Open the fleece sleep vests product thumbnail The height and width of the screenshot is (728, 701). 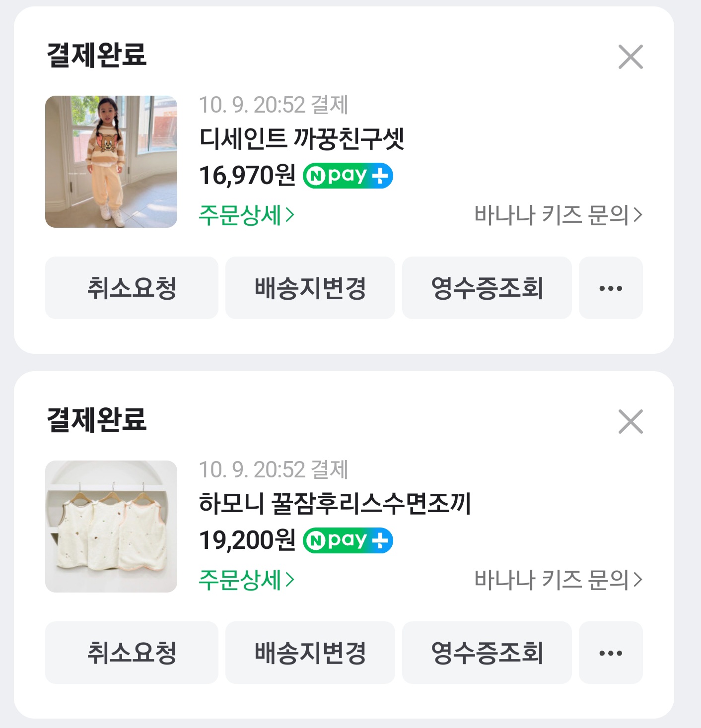tap(111, 527)
